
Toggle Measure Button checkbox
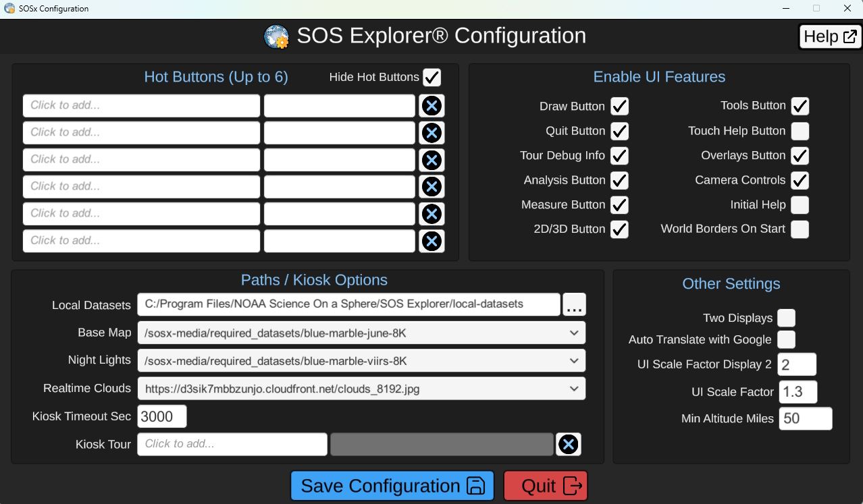click(x=619, y=205)
